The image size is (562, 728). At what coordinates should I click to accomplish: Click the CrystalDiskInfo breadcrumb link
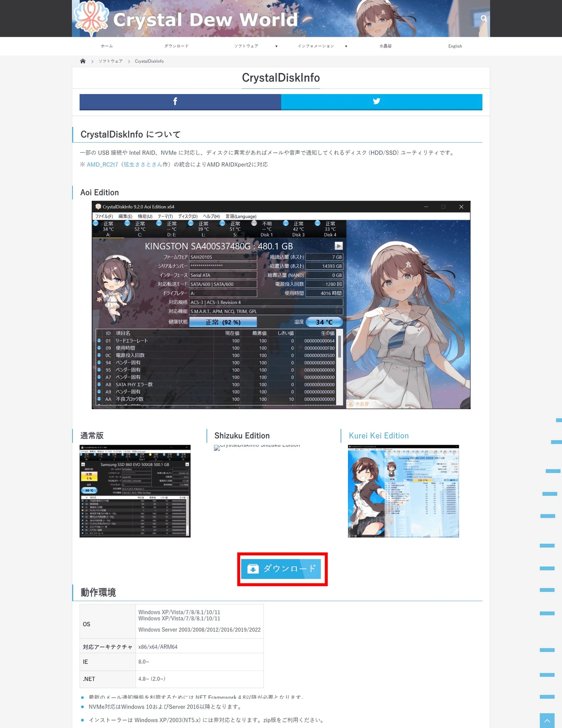coord(149,61)
